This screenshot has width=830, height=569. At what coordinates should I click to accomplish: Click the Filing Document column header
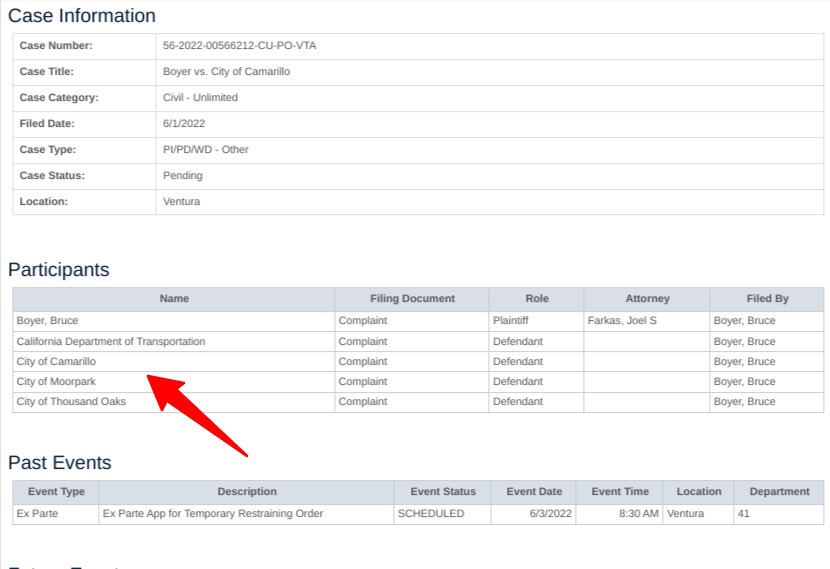[412, 299]
